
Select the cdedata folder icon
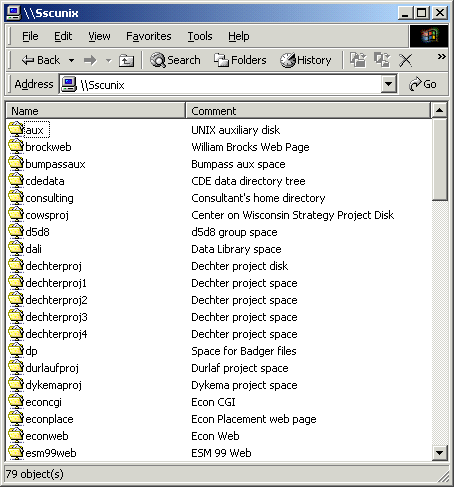[x=16, y=180]
